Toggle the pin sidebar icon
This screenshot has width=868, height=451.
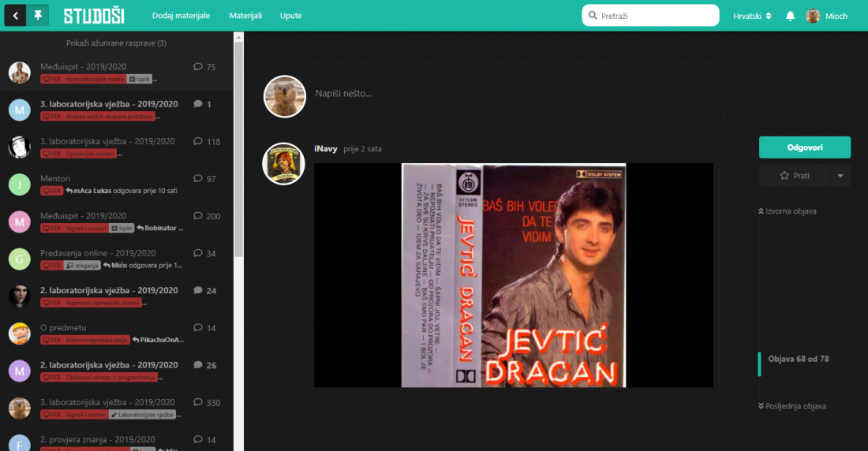[x=38, y=16]
